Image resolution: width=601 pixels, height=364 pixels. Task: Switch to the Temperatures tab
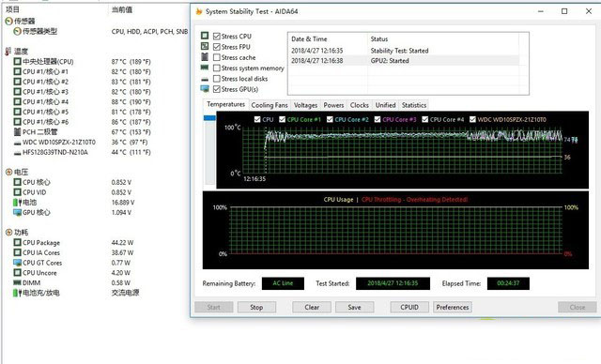click(x=225, y=104)
